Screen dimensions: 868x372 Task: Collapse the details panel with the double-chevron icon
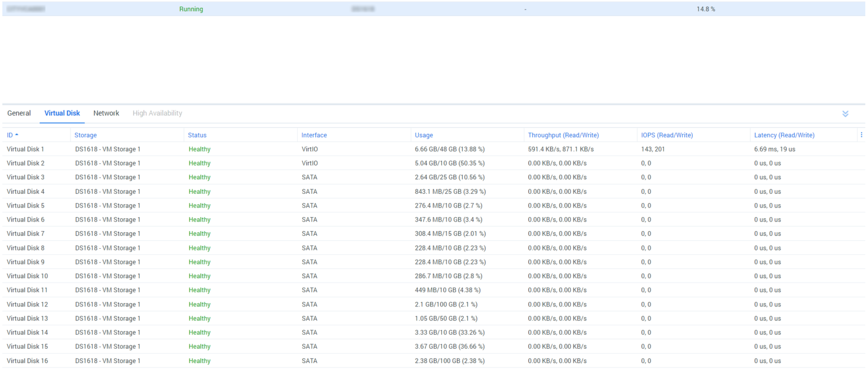845,113
